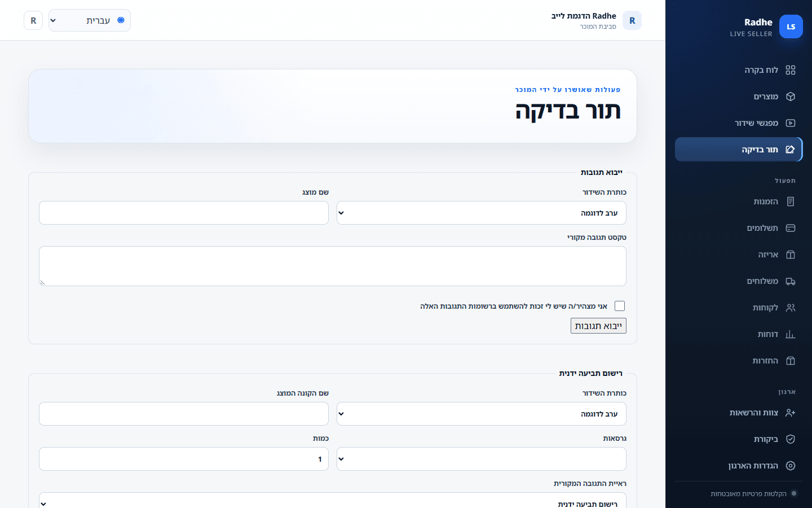The image size is (812, 508).
Task: Tick the comment usage rights declaration checkbox
Action: point(620,306)
